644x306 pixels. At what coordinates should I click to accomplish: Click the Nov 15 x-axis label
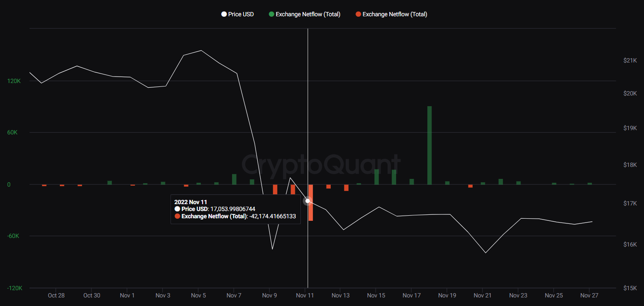(x=376, y=295)
